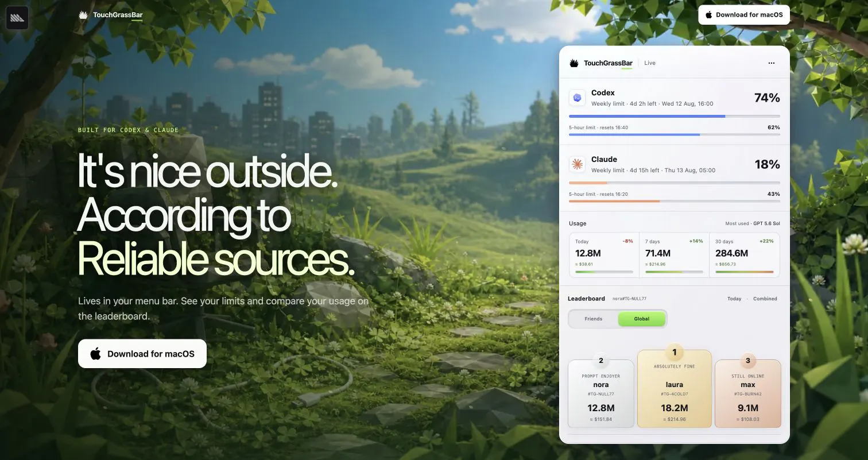868x460 pixels.
Task: Click the 18.2M figure on laura's card
Action: 675,408
